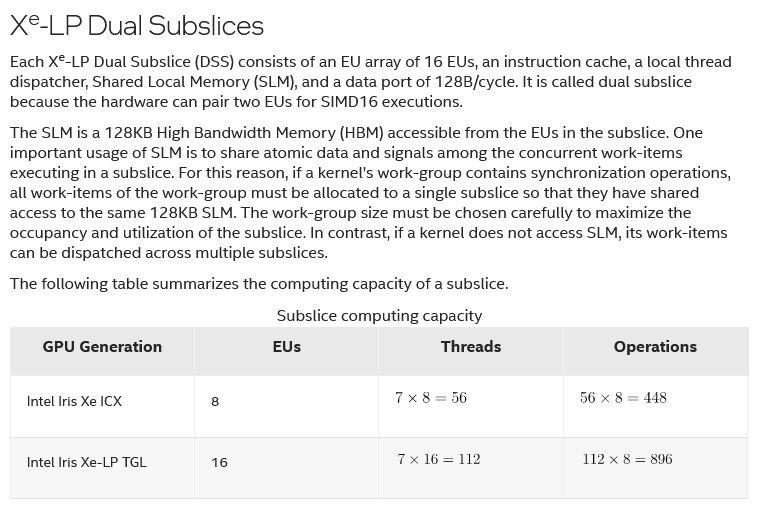
Task: Select the "Operations" column header
Action: tap(655, 347)
